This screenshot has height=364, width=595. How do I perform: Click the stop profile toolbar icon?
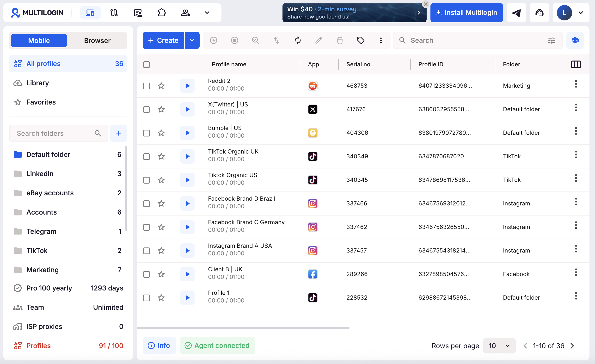click(234, 40)
